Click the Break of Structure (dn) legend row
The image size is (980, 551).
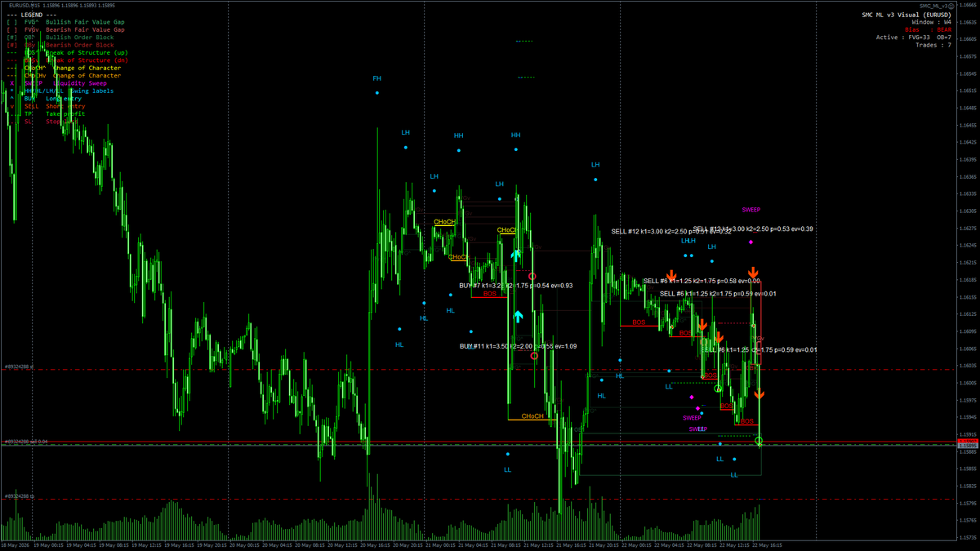click(68, 60)
